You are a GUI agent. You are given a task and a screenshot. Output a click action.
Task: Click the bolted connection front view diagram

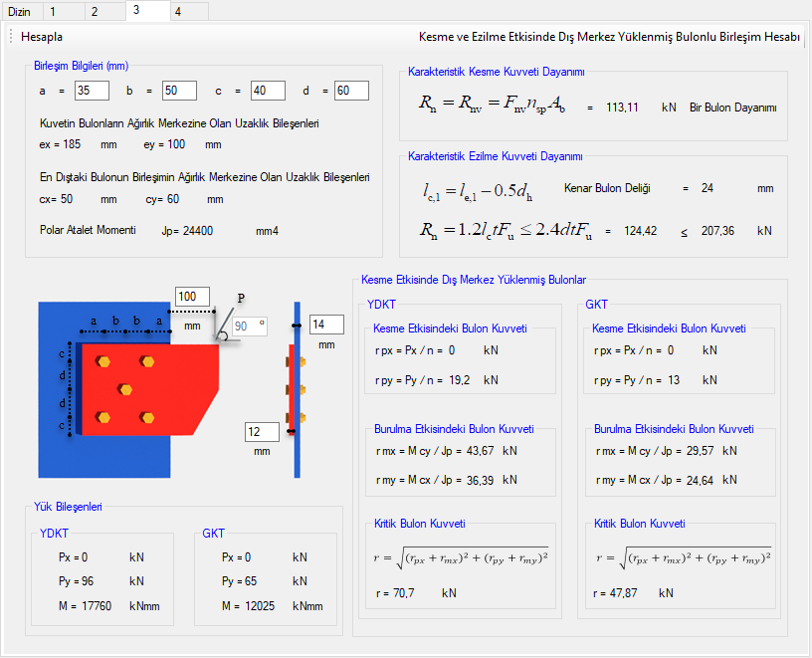tap(128, 389)
